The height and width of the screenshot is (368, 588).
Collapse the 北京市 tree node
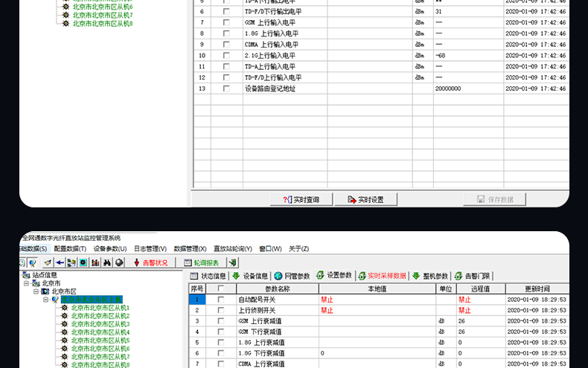pos(27,283)
